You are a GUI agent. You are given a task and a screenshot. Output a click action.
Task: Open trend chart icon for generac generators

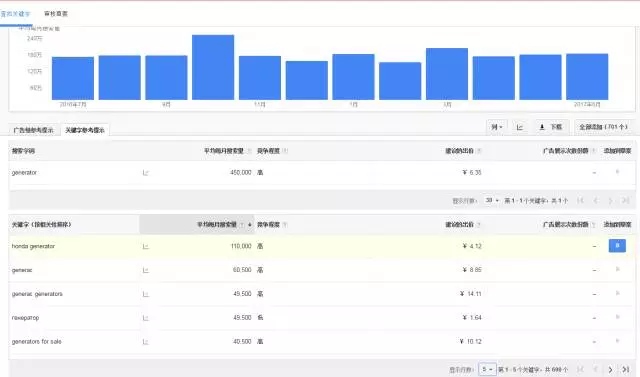click(145, 294)
